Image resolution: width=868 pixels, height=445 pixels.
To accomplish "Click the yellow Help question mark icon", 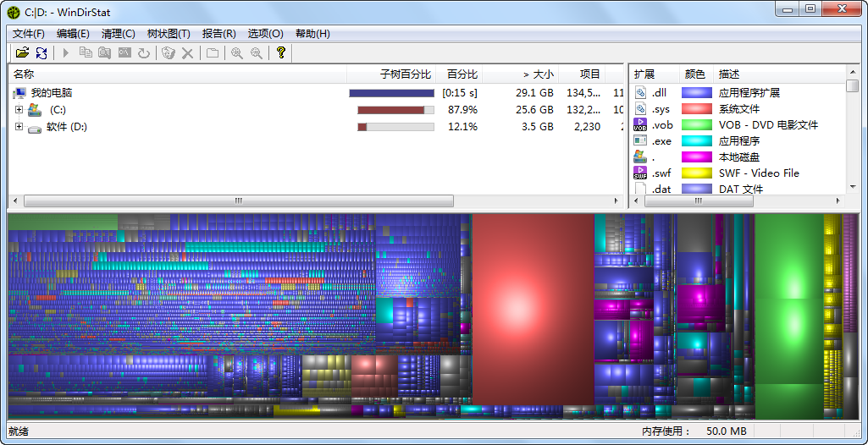I will [281, 52].
